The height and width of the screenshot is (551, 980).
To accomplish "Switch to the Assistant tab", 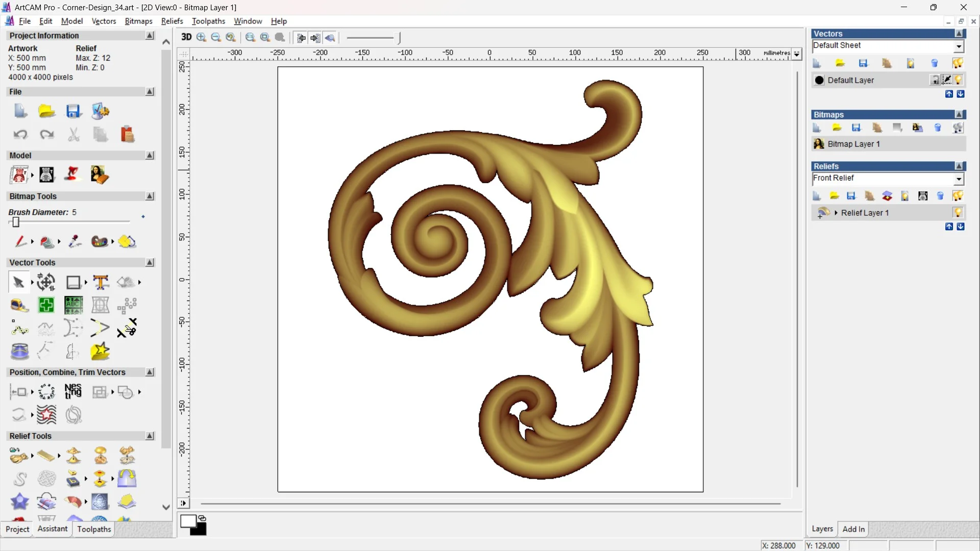I will [52, 529].
